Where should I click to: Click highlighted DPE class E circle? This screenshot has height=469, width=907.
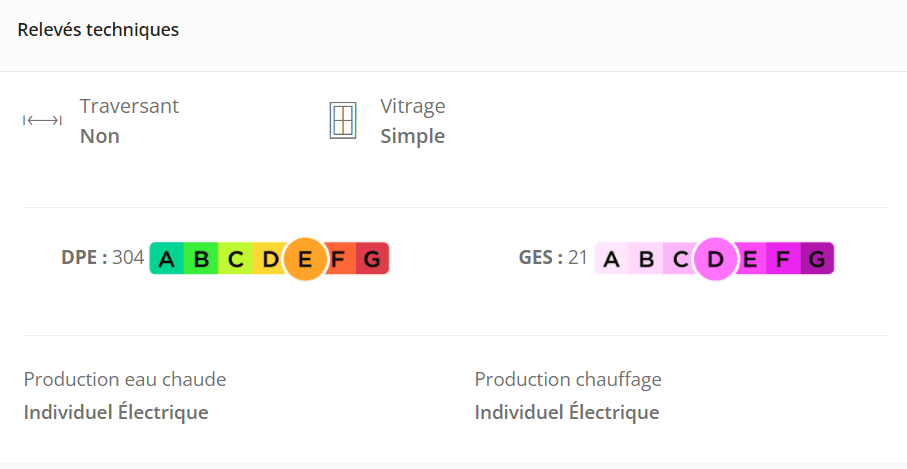point(305,260)
